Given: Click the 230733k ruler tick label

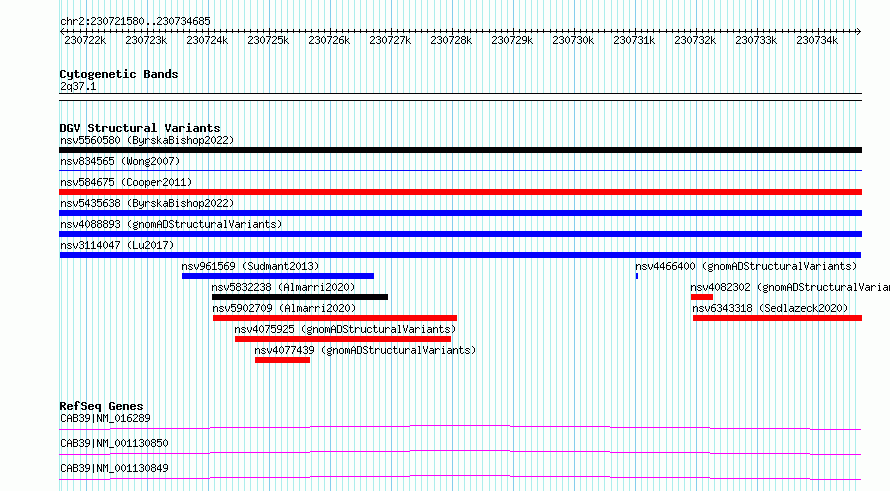Looking at the screenshot, I should click(x=756, y=40).
